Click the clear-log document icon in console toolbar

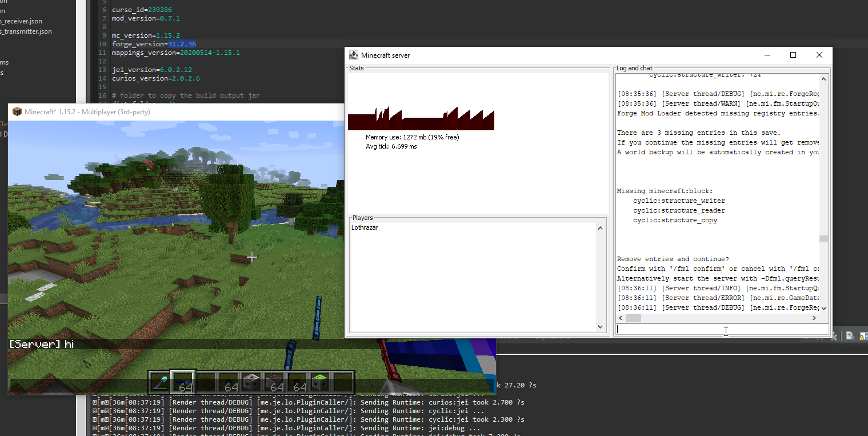(x=849, y=335)
